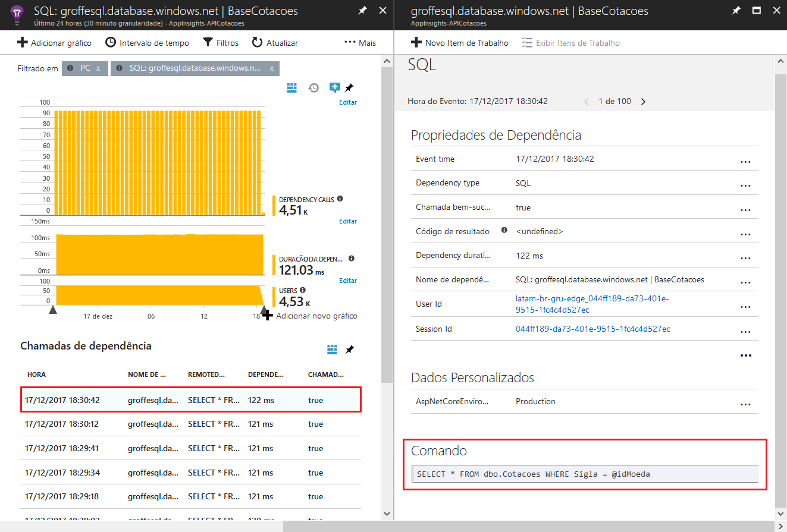Open ellipsis menu below Propriedades de Dependência
The width and height of the screenshot is (787, 532).
pos(746,355)
